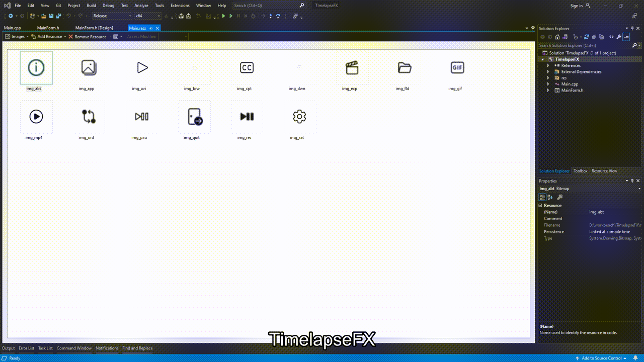Screen dimensions: 644x362
Task: Select the img_ord reorder arrows resource
Action: 89,117
